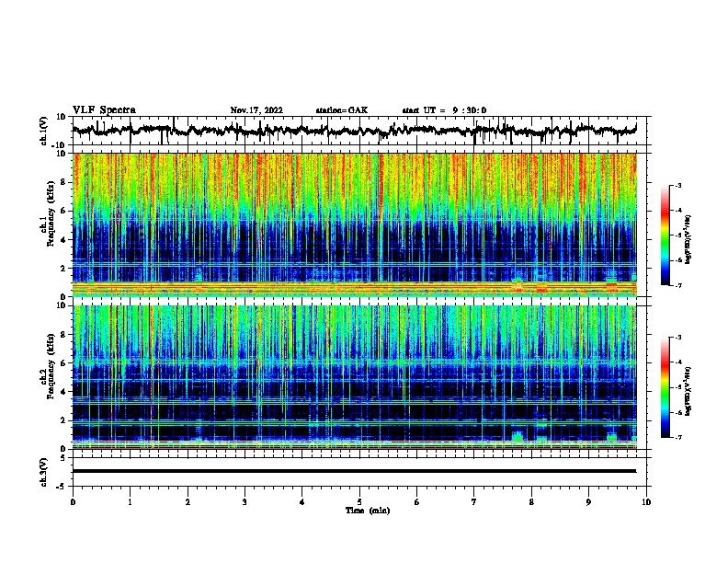Click the date text "Nov.17, 2022"
Viewport: 728px width, 563px height.
pos(256,110)
